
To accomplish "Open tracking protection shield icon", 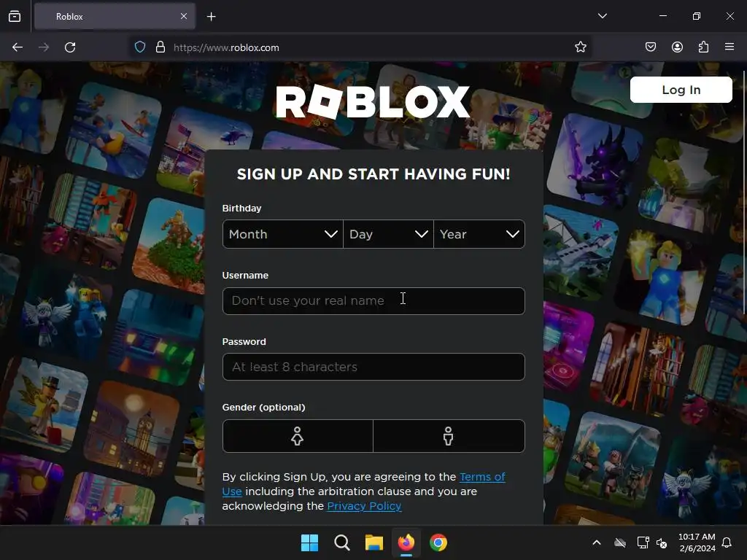I will coord(139,47).
